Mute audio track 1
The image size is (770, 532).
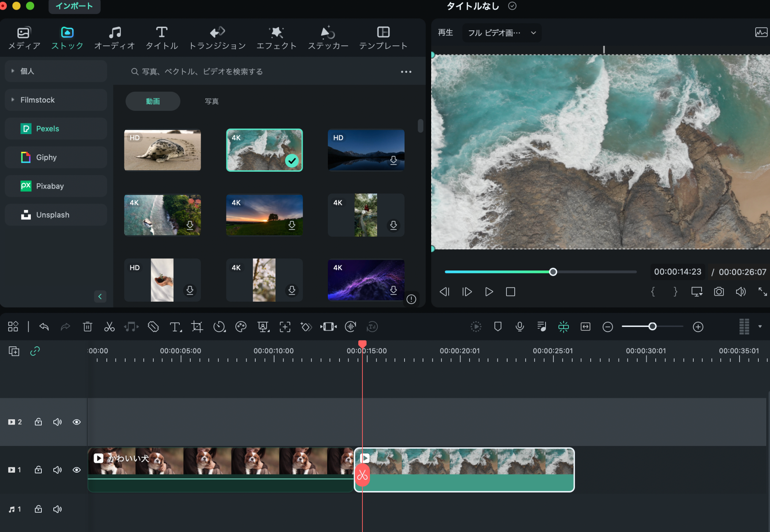(58, 509)
